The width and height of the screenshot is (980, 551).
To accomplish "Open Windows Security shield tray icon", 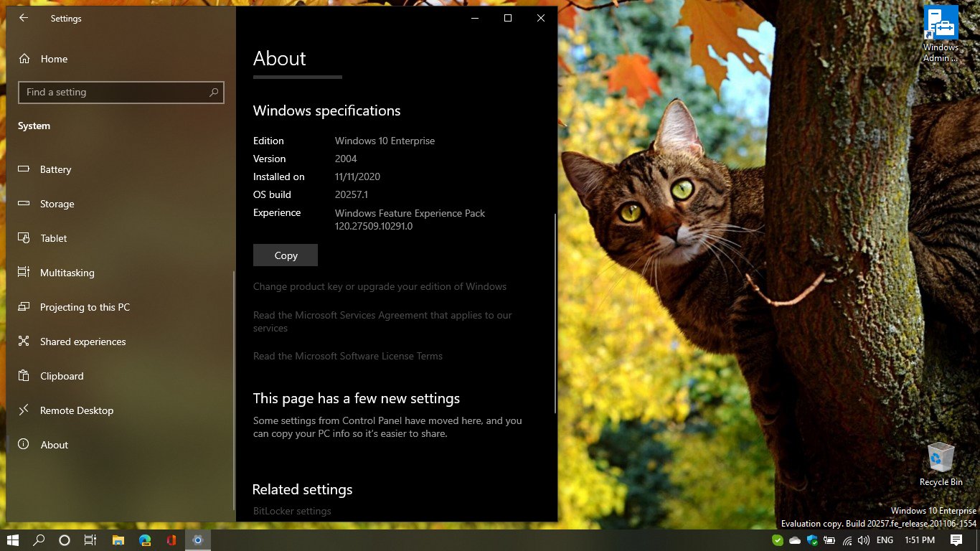I will coord(812,540).
